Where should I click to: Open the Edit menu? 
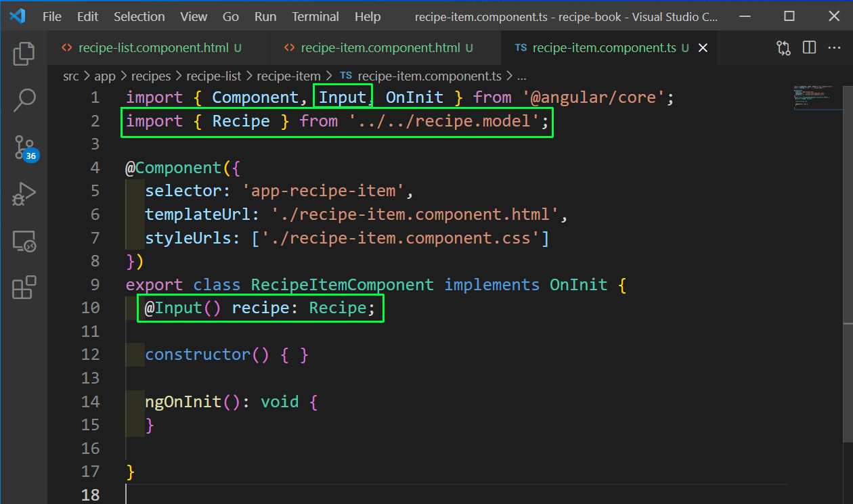click(x=88, y=16)
